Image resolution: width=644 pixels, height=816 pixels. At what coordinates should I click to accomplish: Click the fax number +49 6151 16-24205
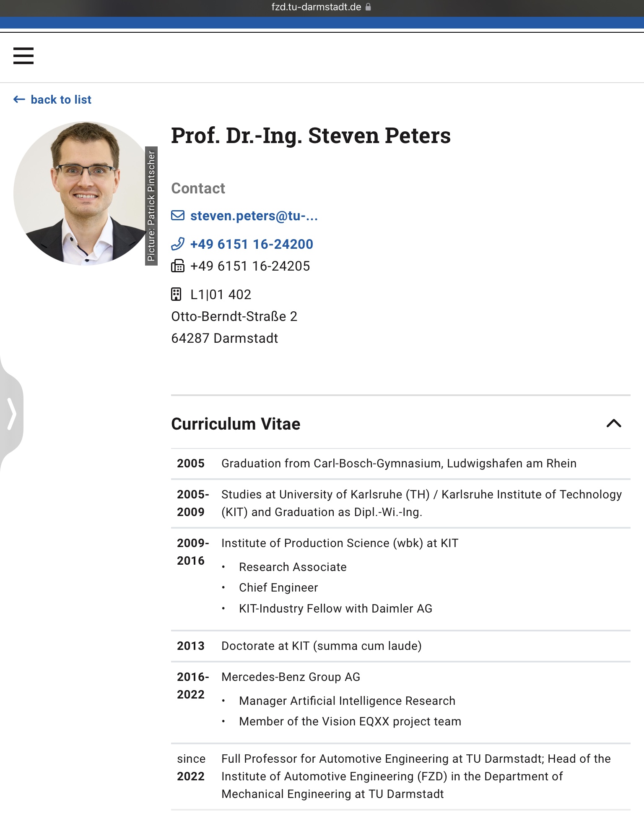[x=250, y=266]
